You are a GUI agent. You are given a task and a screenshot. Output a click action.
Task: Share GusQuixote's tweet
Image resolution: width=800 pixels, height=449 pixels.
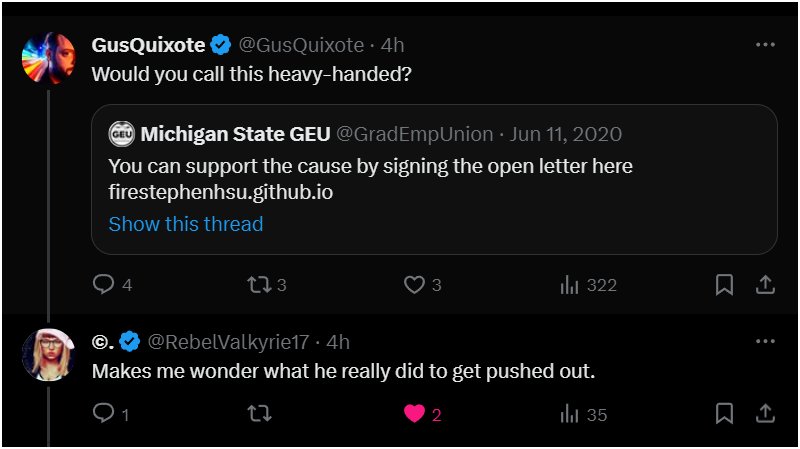pyautogui.click(x=764, y=285)
